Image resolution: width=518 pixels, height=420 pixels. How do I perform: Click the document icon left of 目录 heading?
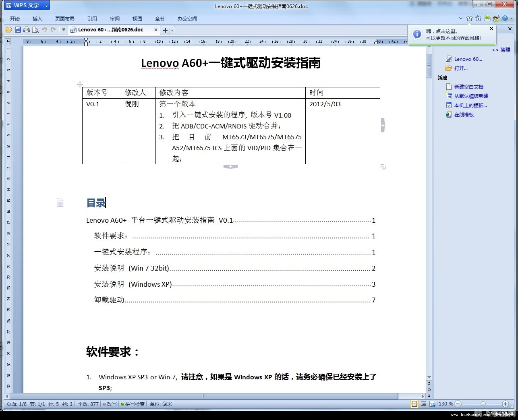60,203
